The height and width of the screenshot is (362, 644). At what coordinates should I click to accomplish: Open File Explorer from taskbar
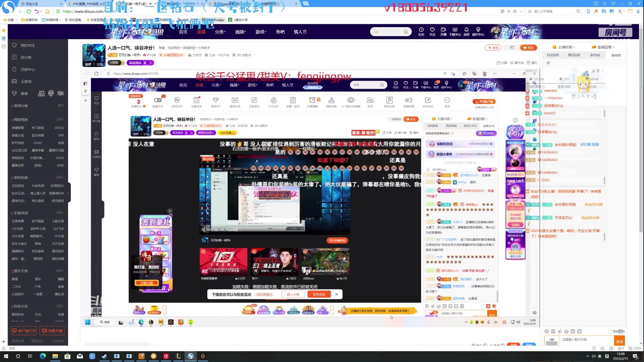click(55, 356)
